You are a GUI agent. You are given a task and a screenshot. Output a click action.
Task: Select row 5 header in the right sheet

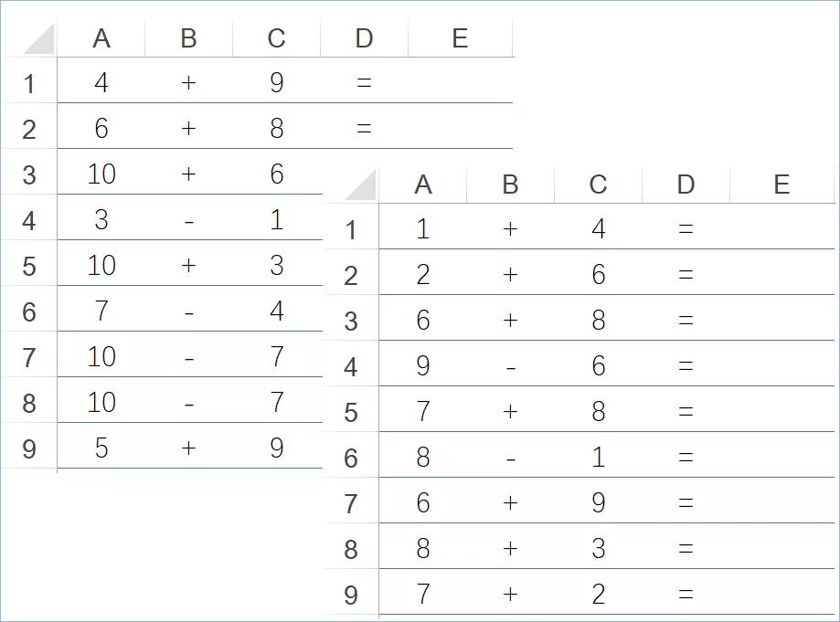351,412
